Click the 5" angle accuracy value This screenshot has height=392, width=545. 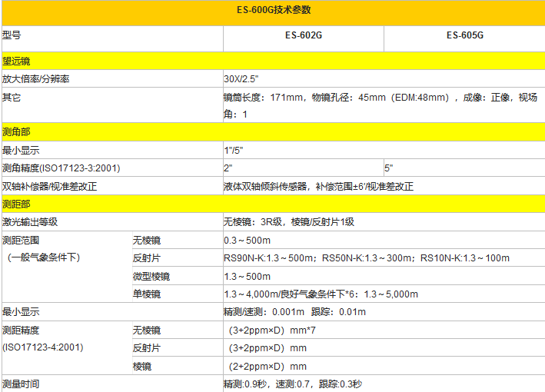[x=389, y=168]
